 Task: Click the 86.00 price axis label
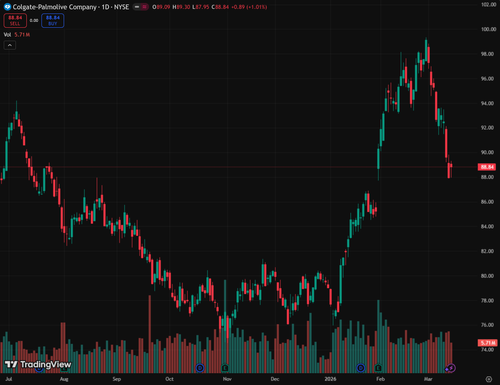(x=487, y=202)
